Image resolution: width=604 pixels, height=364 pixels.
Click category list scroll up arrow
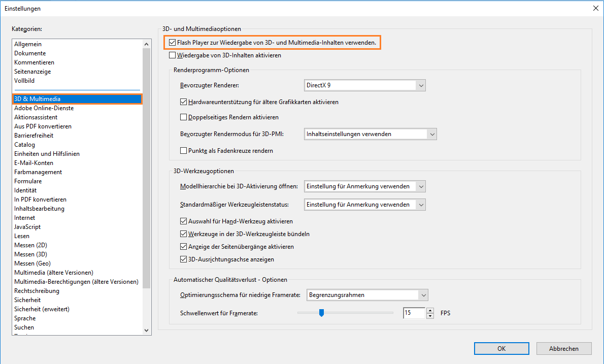pyautogui.click(x=146, y=44)
